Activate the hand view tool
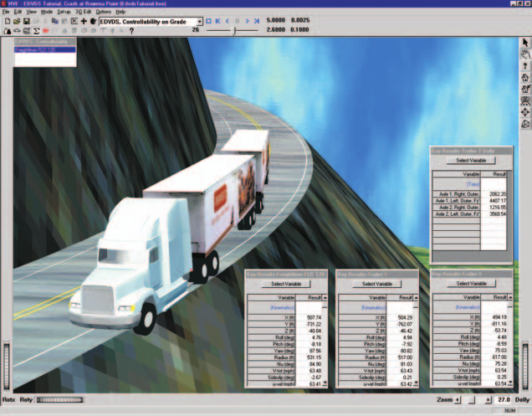The image size is (532, 416). pyautogui.click(x=525, y=54)
